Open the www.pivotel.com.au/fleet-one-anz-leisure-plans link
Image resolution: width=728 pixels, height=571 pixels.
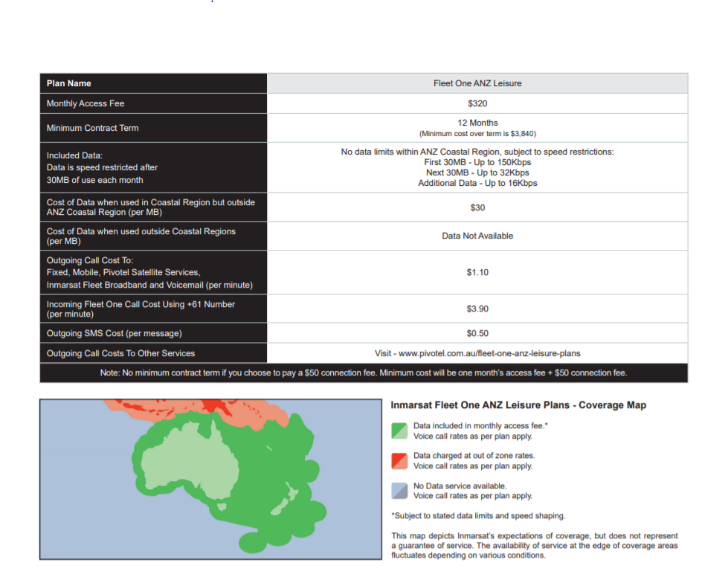489,353
